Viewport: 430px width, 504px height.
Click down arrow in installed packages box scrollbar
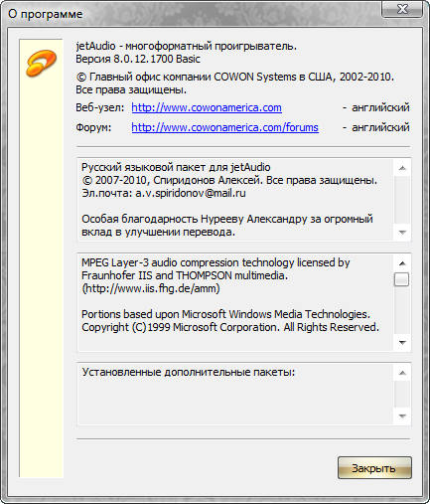coord(402,416)
